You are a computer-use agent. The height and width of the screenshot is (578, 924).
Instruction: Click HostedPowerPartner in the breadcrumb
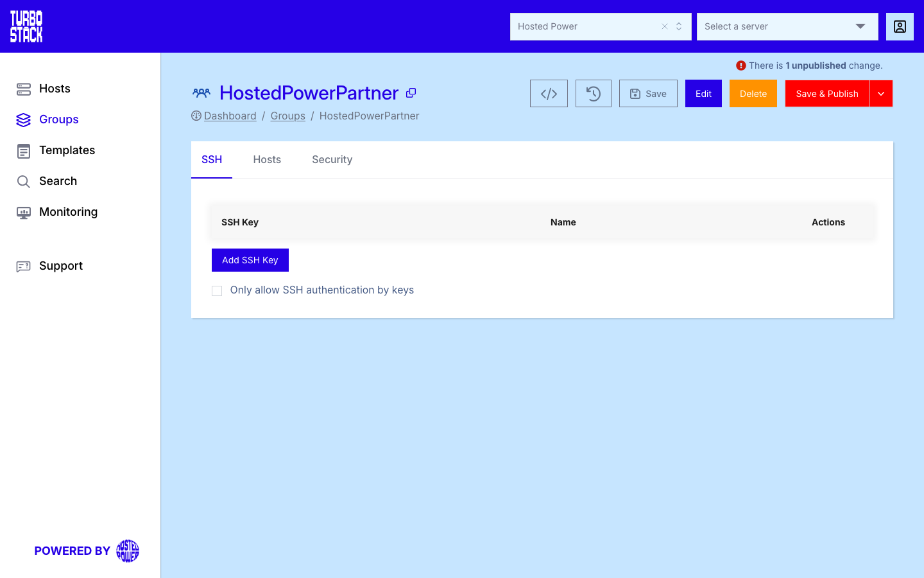coord(370,116)
